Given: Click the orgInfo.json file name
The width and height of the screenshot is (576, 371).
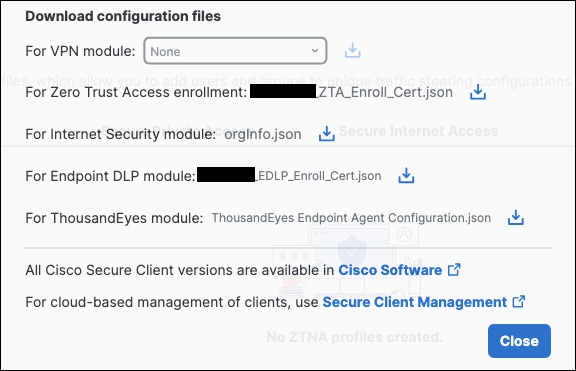Looking at the screenshot, I should click(263, 134).
